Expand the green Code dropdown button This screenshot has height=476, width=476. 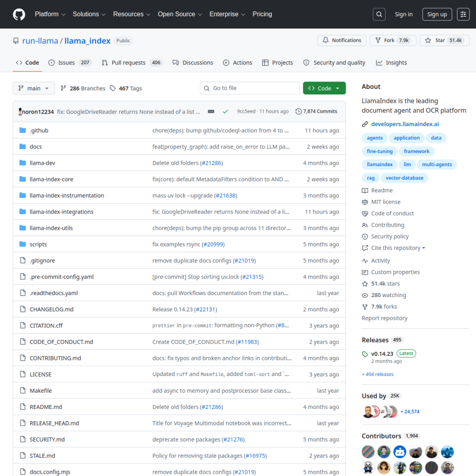coord(324,89)
